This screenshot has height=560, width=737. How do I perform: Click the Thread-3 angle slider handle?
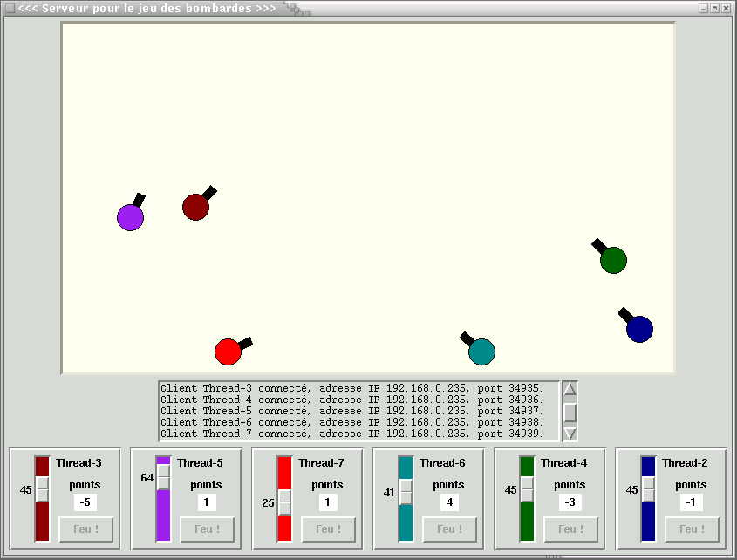pos(42,489)
